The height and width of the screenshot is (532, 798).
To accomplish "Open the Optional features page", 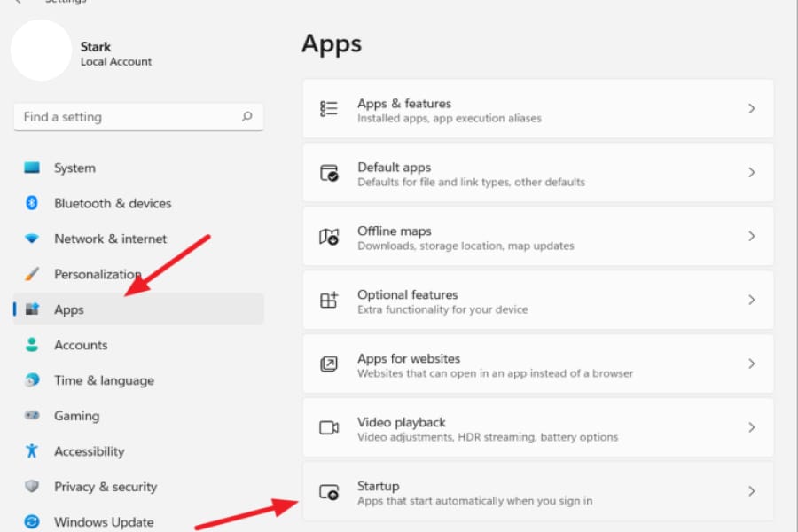I will point(538,300).
